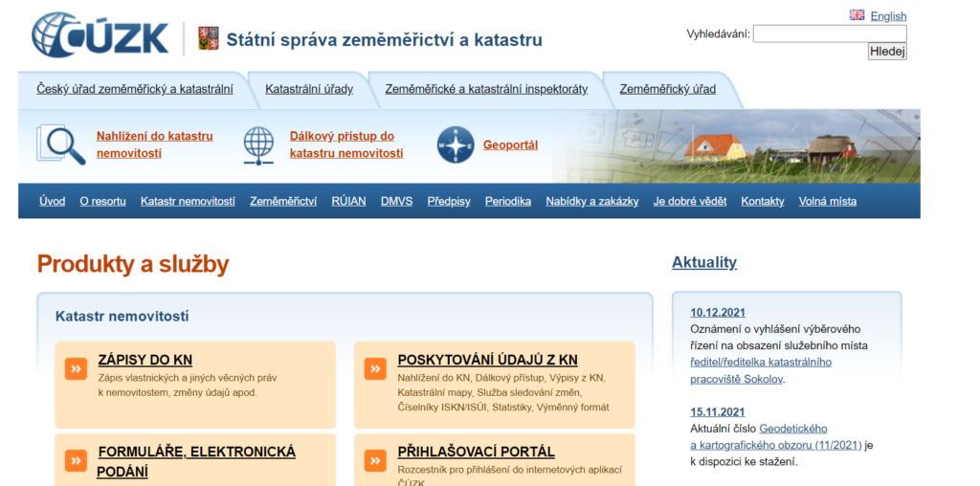The width and height of the screenshot is (980, 486).
Task: Open DMVS menu item
Action: [396, 201]
